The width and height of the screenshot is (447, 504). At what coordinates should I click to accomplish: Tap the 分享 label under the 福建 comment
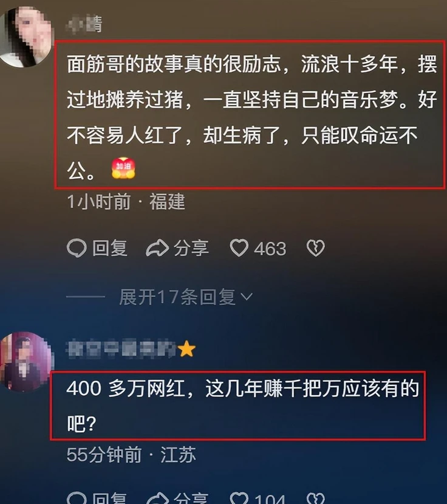coord(191,248)
